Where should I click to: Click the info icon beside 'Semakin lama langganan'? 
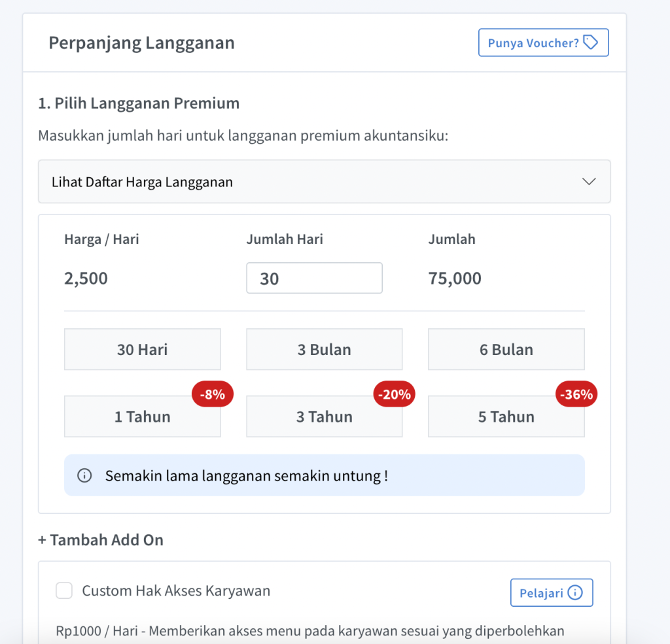point(84,475)
